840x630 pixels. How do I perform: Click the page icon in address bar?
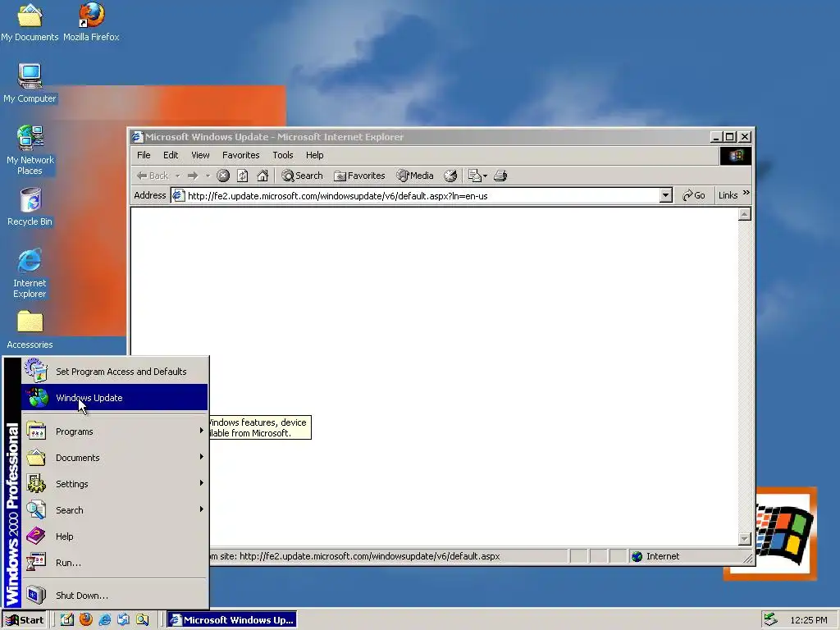[x=178, y=195]
